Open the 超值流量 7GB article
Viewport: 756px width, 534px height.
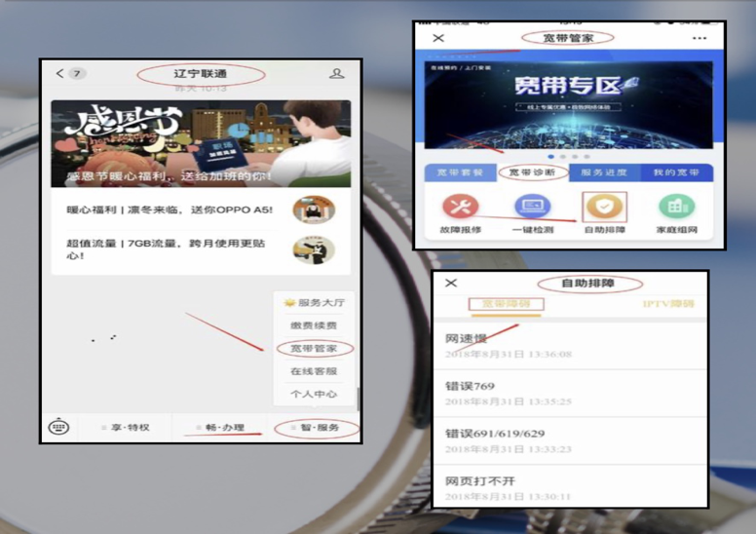(x=201, y=249)
